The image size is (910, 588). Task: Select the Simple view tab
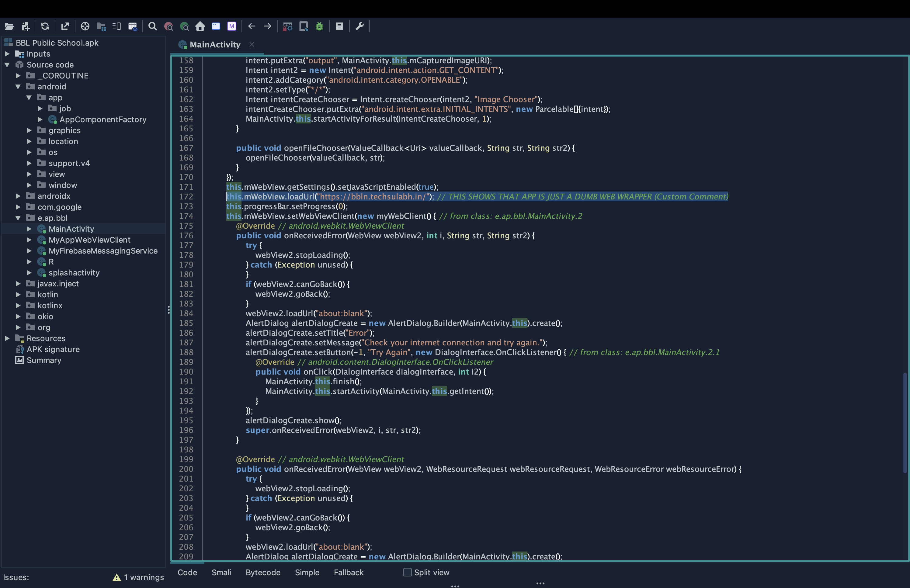click(307, 572)
